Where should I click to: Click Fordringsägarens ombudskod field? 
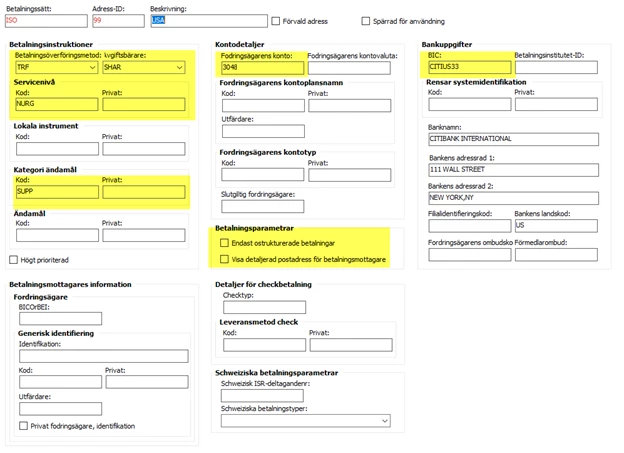(x=470, y=254)
